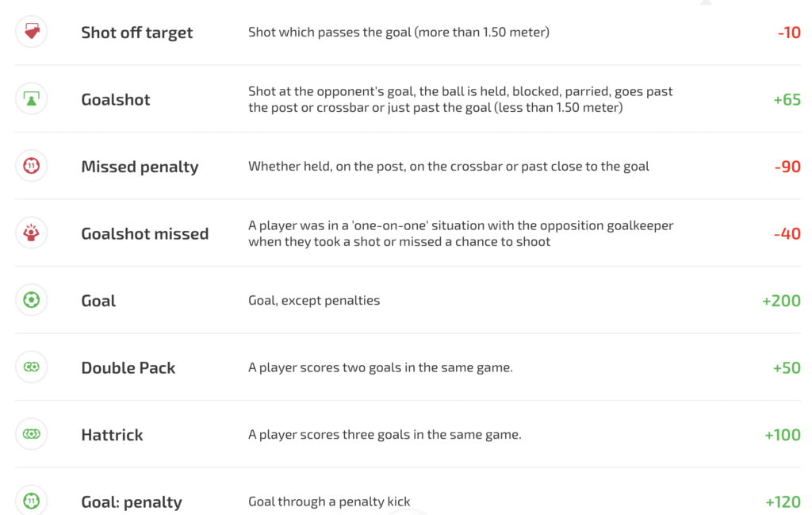Click the +65 Goalshot points value

(x=786, y=100)
